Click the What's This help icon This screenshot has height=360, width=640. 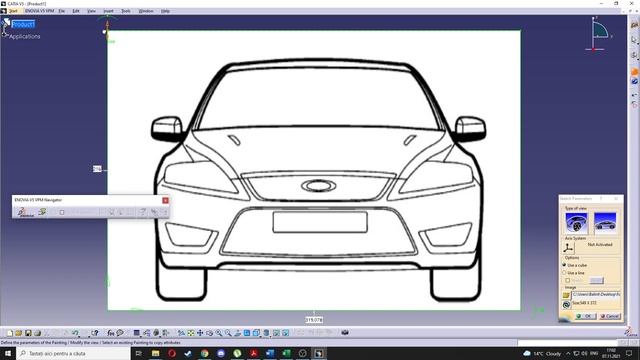[95, 333]
